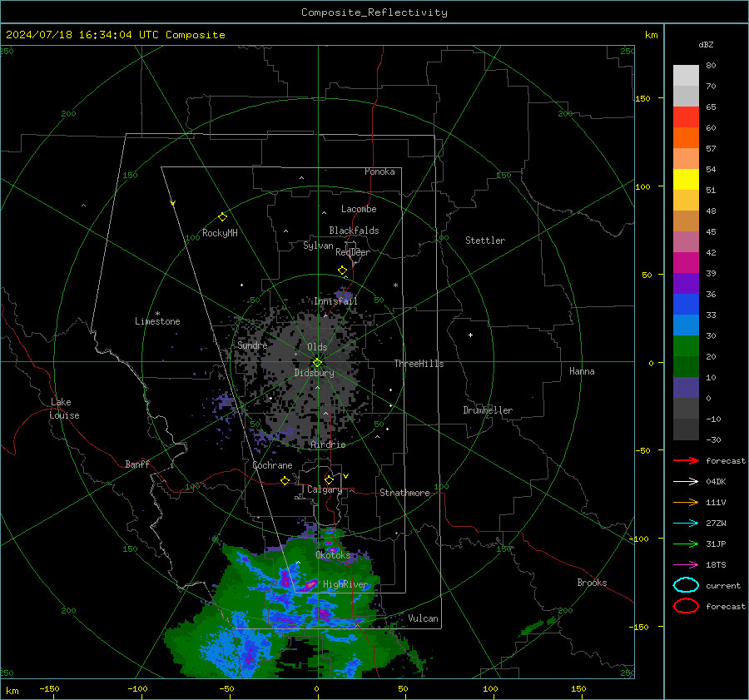Image resolution: width=749 pixels, height=700 pixels.
Task: Click the green 31JP arrow legend icon
Action: [686, 544]
